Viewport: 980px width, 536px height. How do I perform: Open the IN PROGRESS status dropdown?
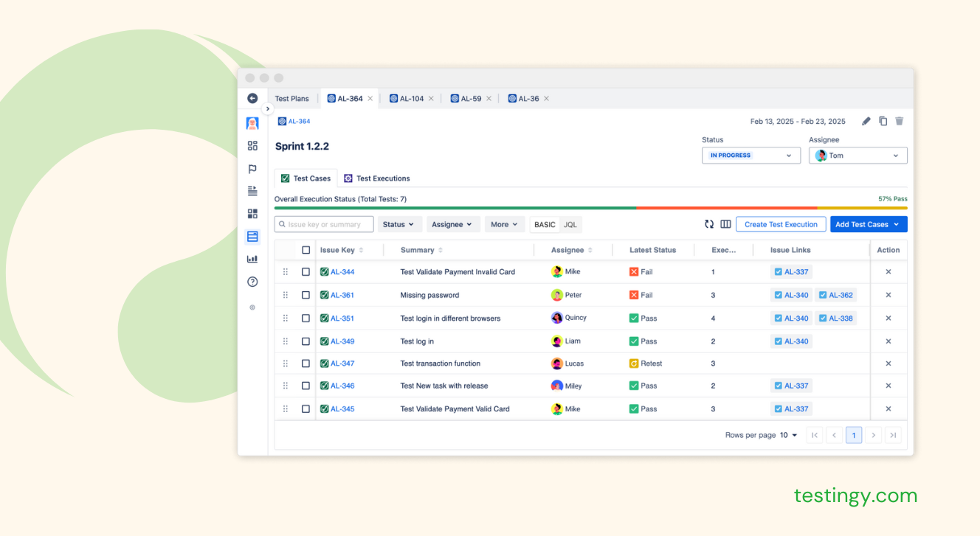pos(750,156)
